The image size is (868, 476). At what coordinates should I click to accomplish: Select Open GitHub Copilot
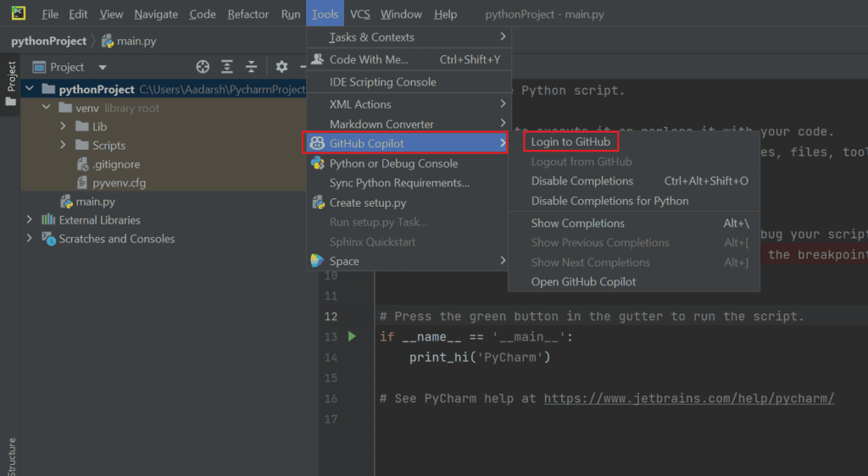click(634, 281)
